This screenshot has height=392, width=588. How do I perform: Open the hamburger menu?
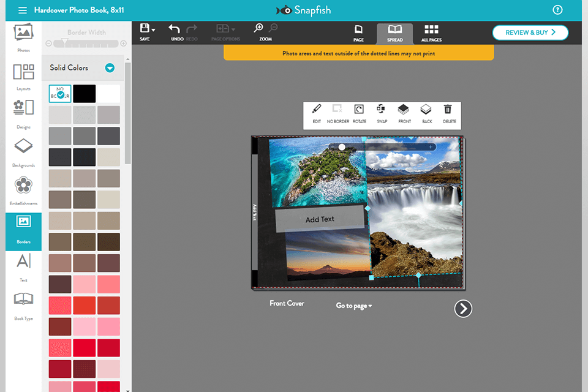tap(23, 10)
